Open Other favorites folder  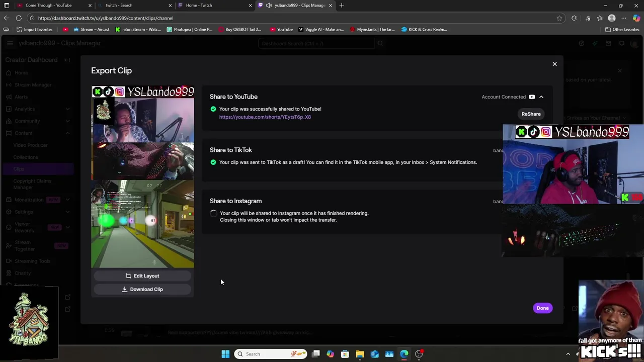(622, 29)
